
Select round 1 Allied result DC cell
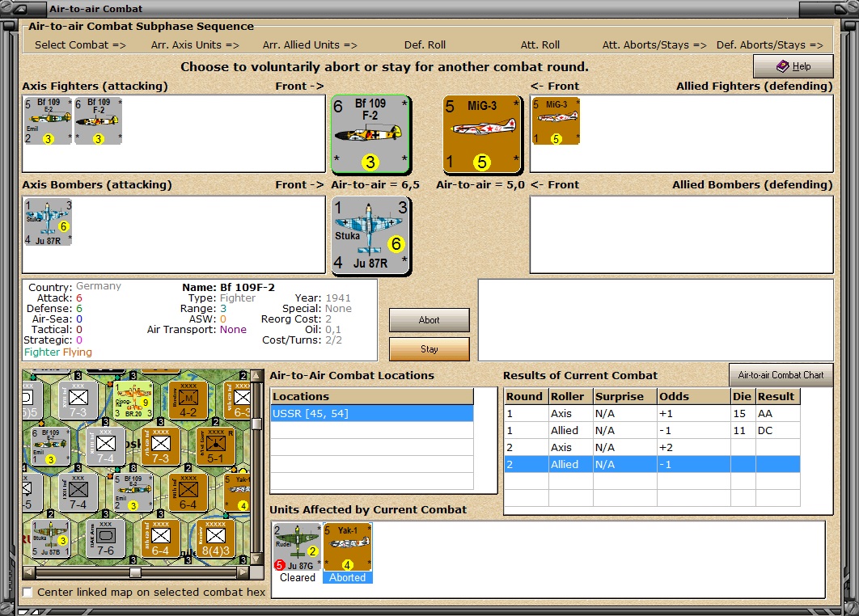pyautogui.click(x=777, y=430)
